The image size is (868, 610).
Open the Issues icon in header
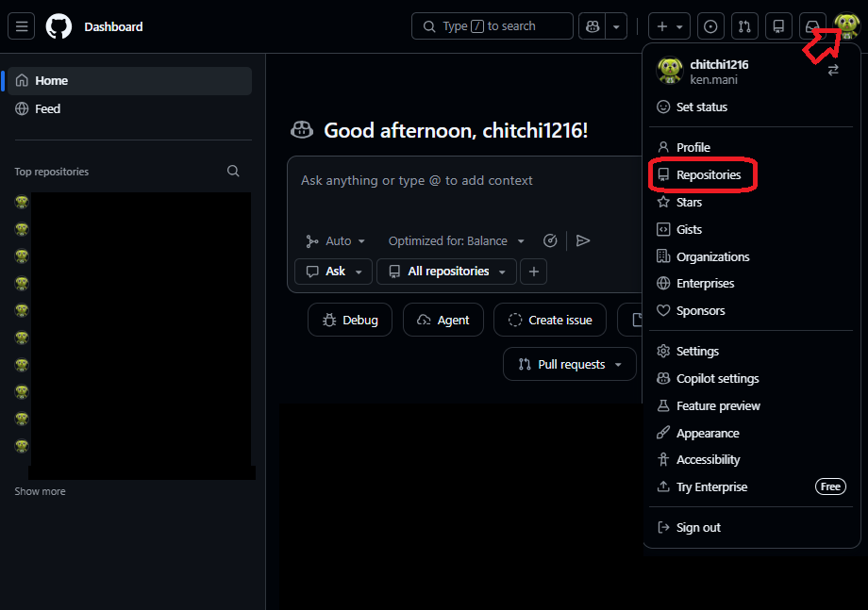click(710, 26)
